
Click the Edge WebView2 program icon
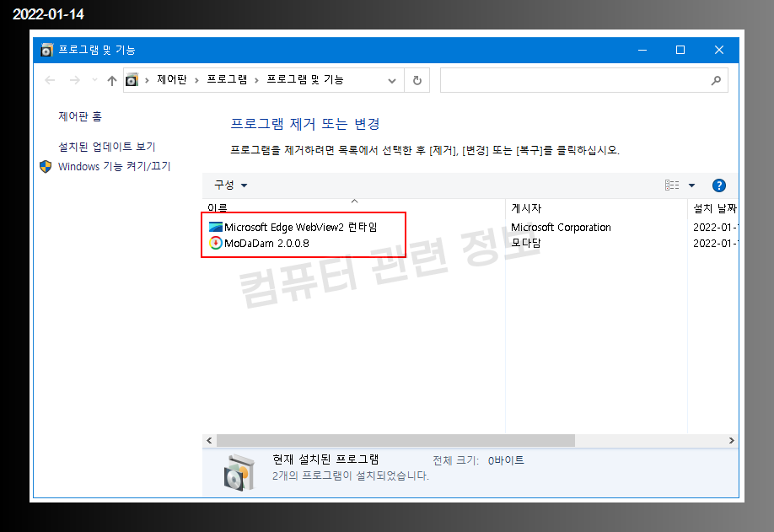216,227
